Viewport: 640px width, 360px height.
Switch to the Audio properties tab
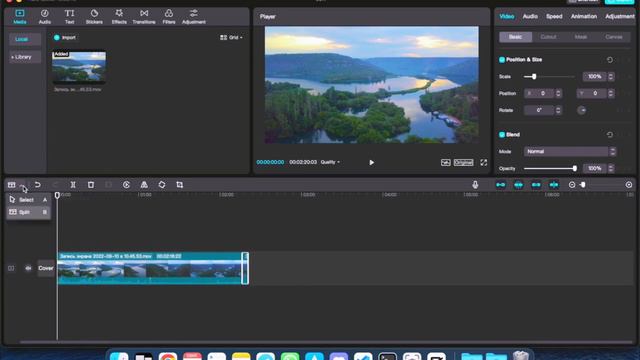530,16
